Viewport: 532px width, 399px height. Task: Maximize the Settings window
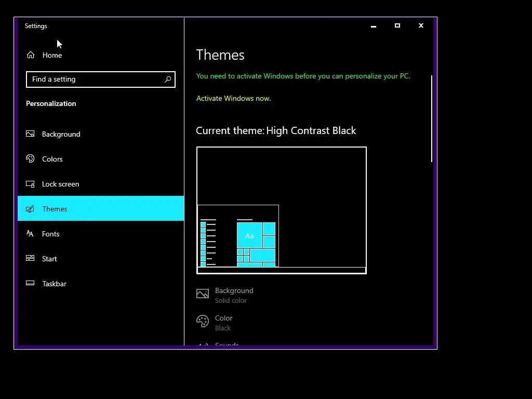[397, 26]
